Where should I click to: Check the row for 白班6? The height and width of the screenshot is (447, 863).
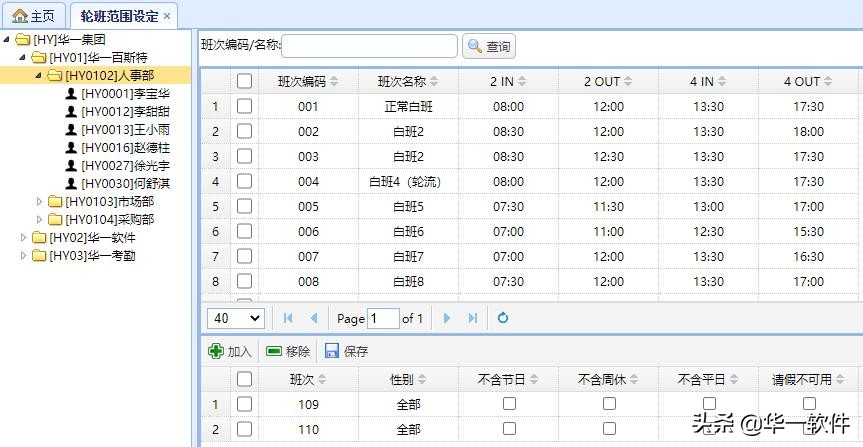click(244, 231)
